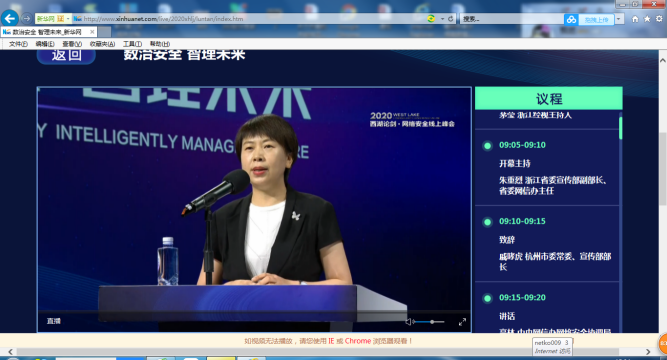
Task: Open the 文件(F) menu
Action: click(x=18, y=44)
